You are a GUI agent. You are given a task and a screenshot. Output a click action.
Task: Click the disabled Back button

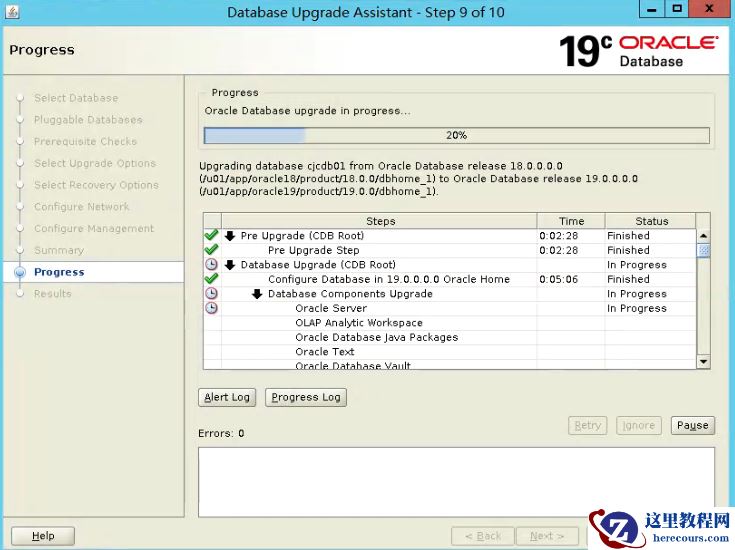pos(483,535)
